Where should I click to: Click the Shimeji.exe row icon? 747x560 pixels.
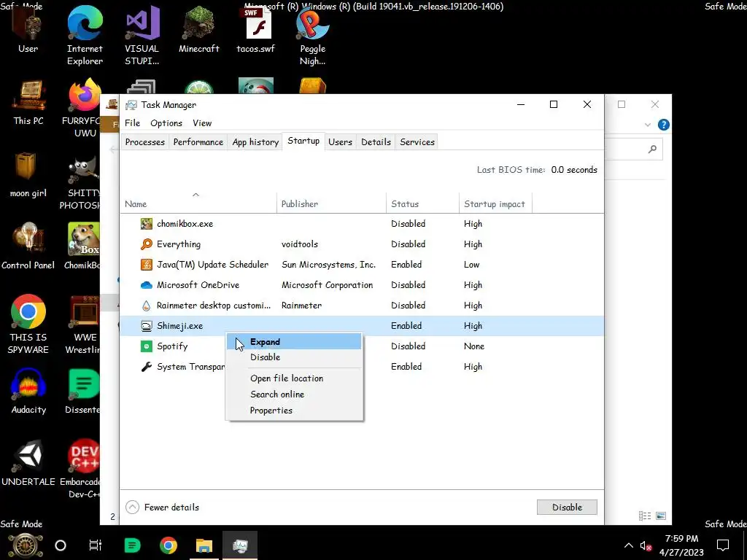(x=146, y=326)
